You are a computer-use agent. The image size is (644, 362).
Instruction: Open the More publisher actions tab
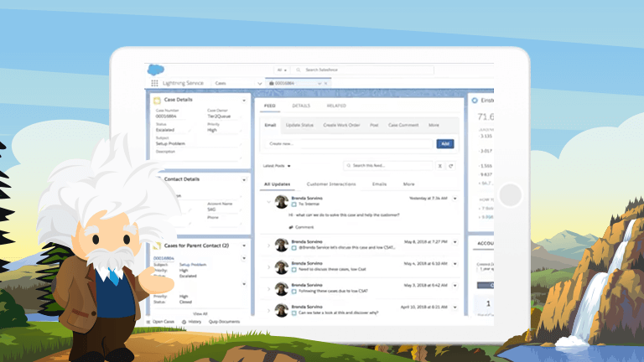coord(434,125)
